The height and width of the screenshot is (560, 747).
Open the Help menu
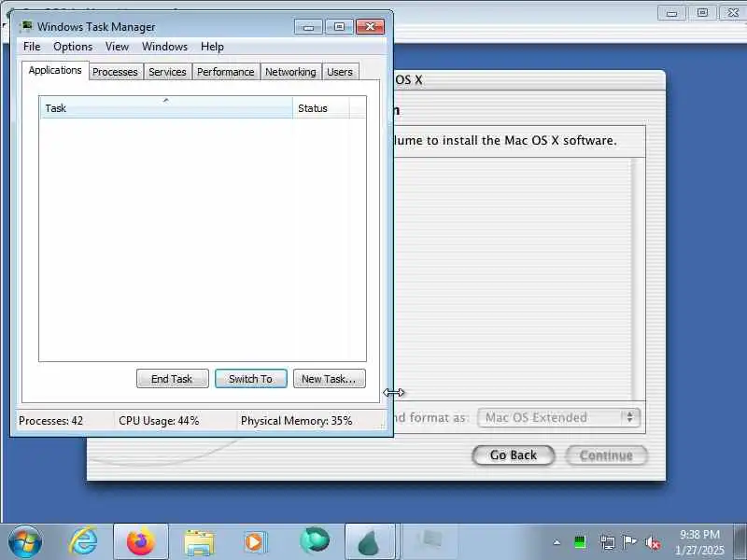click(x=212, y=47)
